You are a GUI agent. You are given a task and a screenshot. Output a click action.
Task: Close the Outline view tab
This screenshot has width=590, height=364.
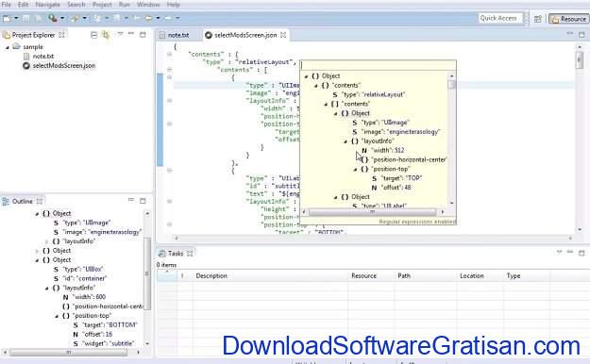[40, 201]
